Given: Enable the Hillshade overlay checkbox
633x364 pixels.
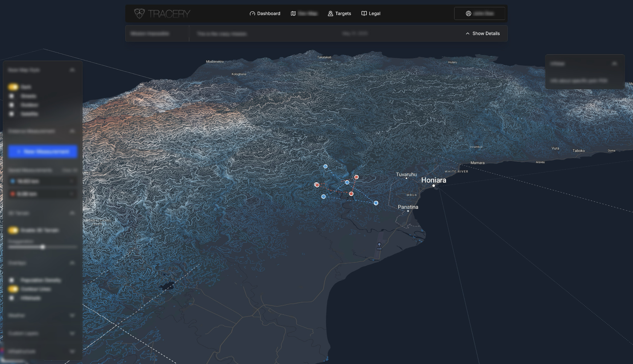Looking at the screenshot, I should pos(11,298).
